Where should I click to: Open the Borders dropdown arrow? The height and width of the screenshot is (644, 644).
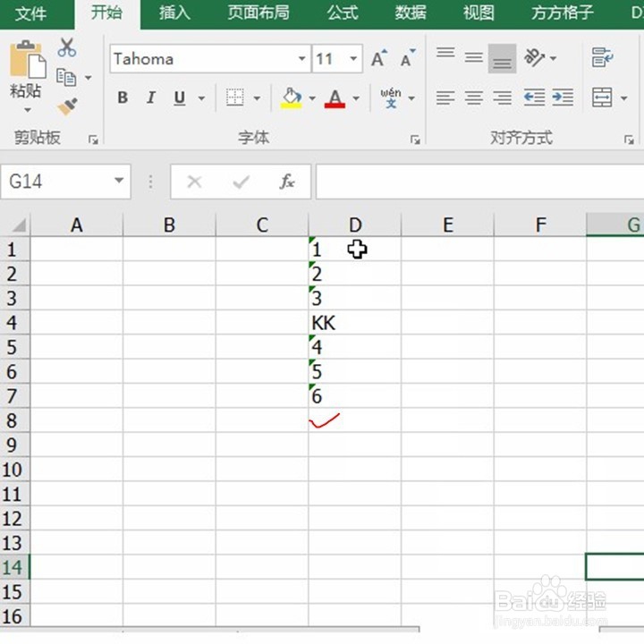pos(257,98)
